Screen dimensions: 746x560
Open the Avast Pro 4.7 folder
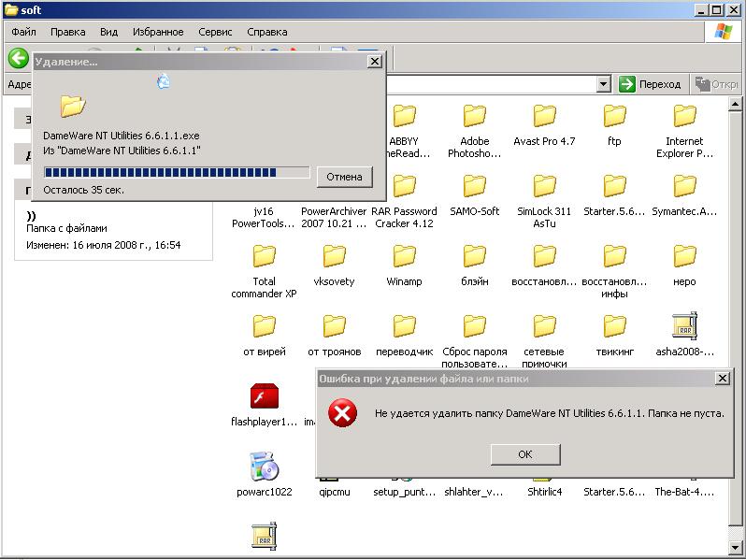click(544, 116)
